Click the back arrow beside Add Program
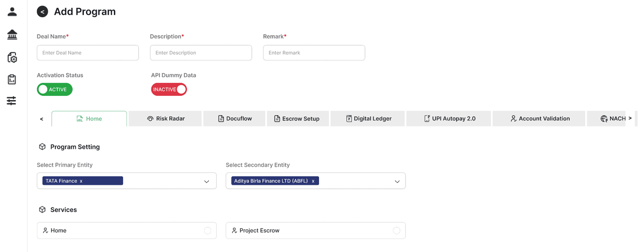The width and height of the screenshot is (644, 252). [42, 12]
